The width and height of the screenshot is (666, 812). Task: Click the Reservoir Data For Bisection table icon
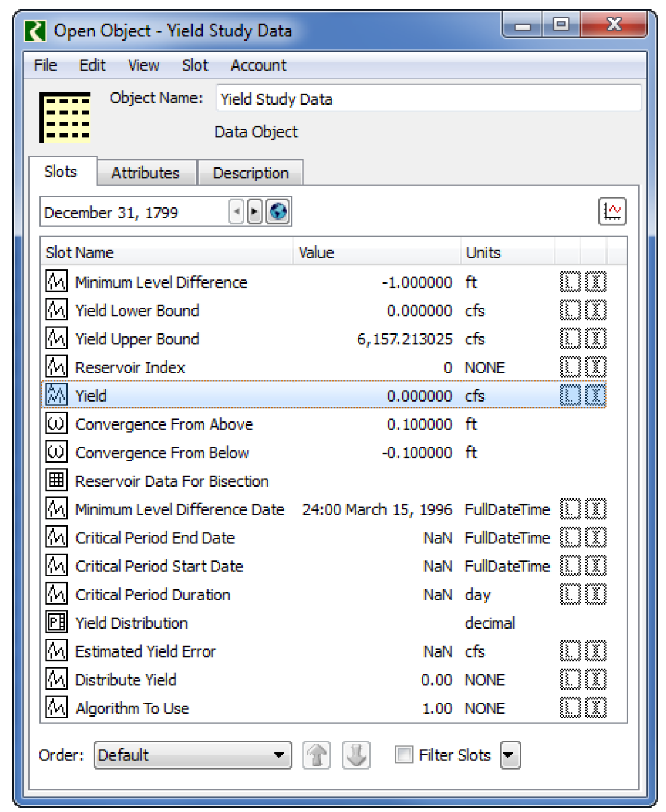(57, 480)
